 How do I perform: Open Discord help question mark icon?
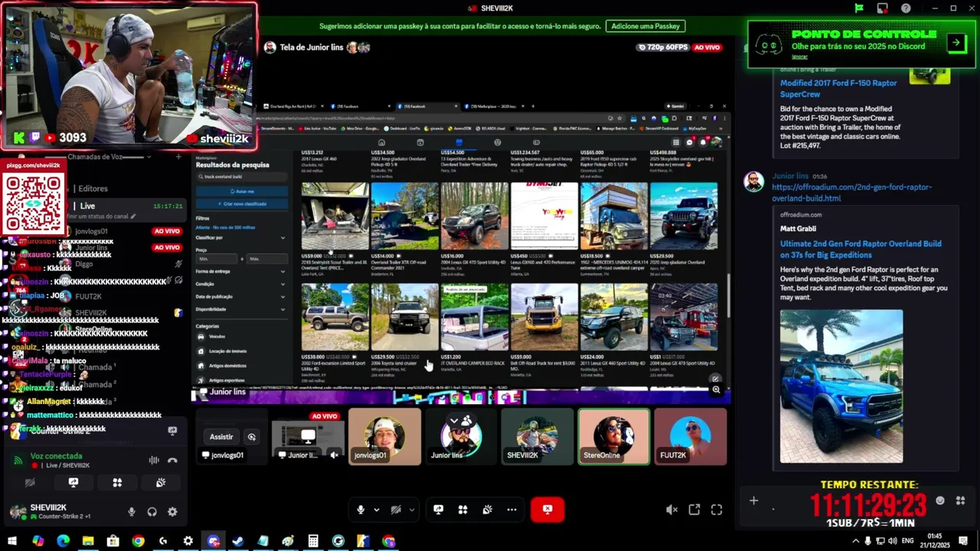(906, 8)
